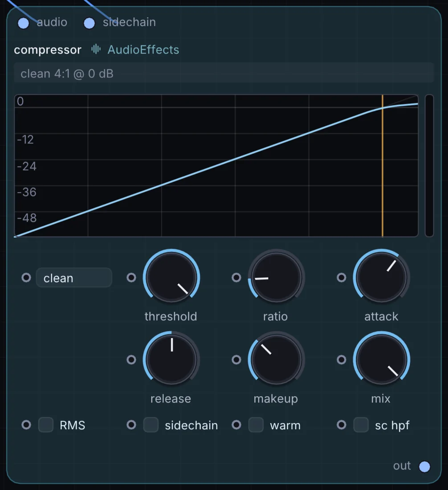This screenshot has height=490, width=448.
Task: Click the makeup knob
Action: tap(277, 359)
